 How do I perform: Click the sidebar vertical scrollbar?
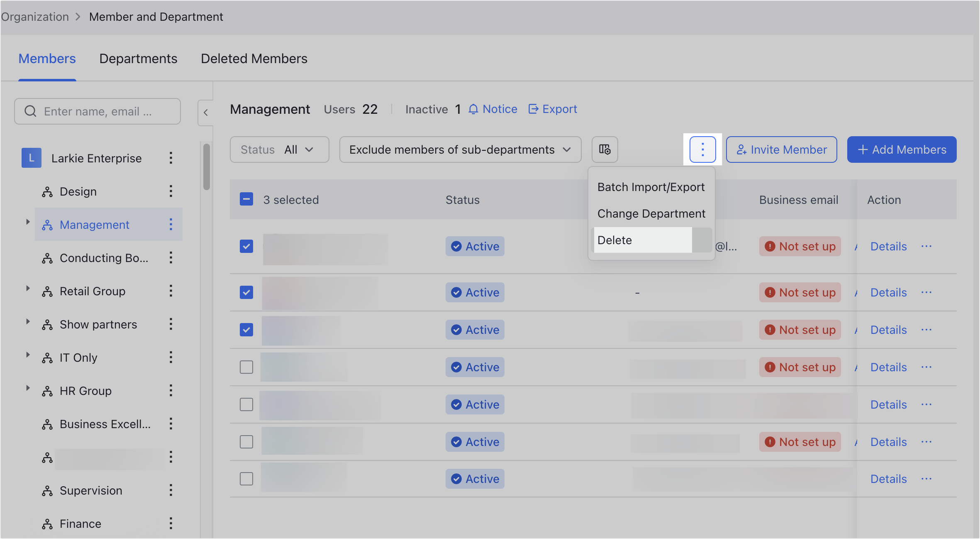[206, 167]
